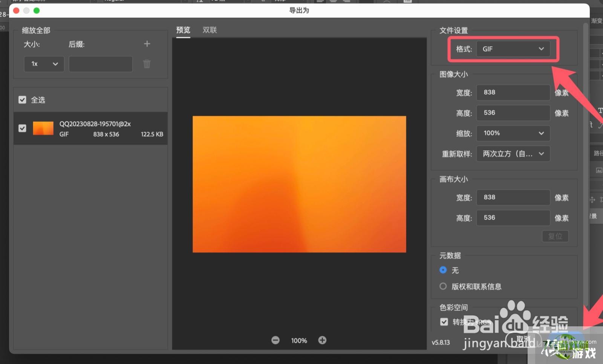Zoom out preview with minus icon
Image resolution: width=603 pixels, height=364 pixels.
tap(275, 340)
